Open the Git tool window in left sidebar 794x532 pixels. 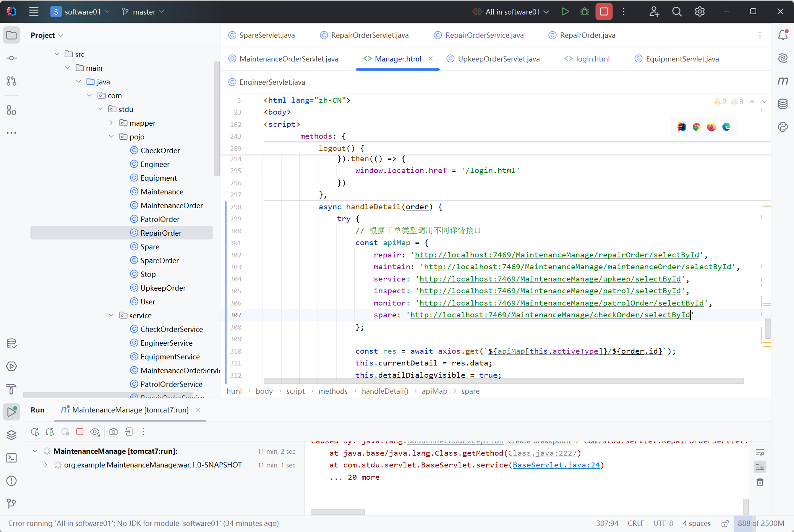click(11, 503)
